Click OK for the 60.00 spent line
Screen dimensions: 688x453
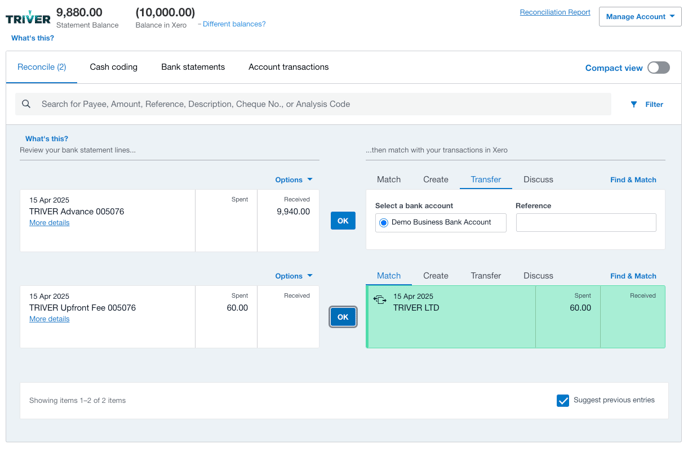(x=343, y=317)
